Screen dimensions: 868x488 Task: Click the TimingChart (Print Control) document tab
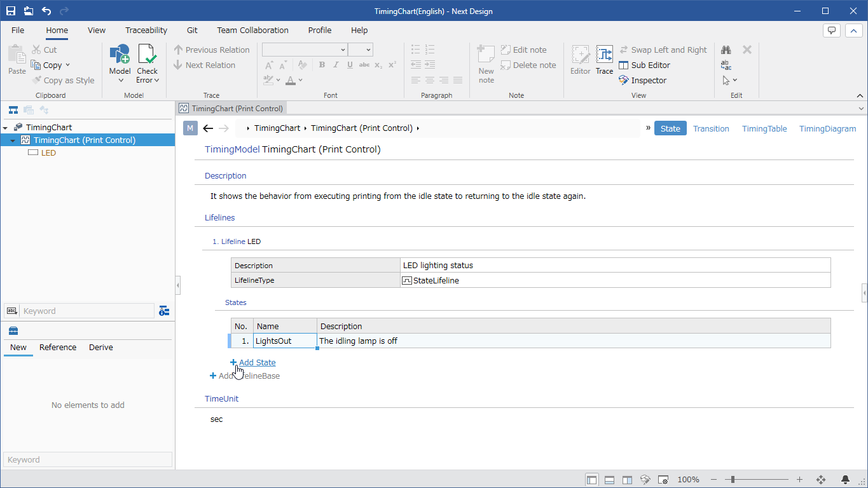point(231,109)
